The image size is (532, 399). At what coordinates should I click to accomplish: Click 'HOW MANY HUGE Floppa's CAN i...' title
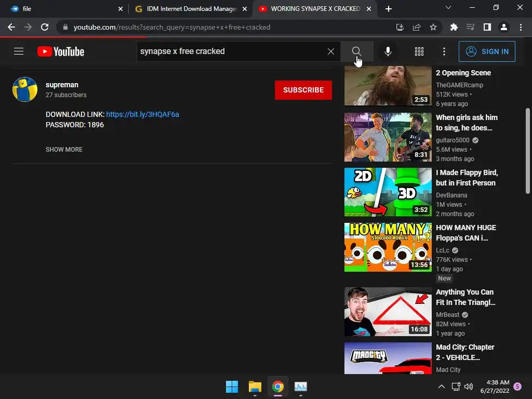point(466,233)
